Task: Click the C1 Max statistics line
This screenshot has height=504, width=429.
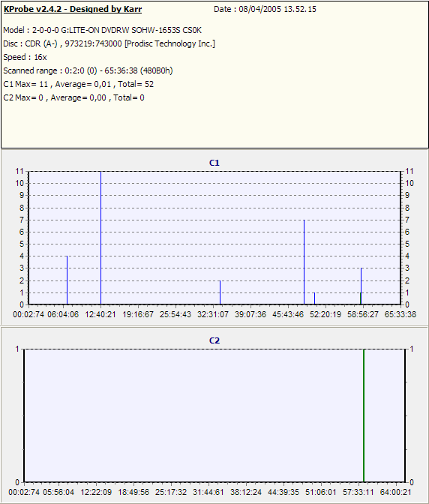Action: pyautogui.click(x=79, y=84)
